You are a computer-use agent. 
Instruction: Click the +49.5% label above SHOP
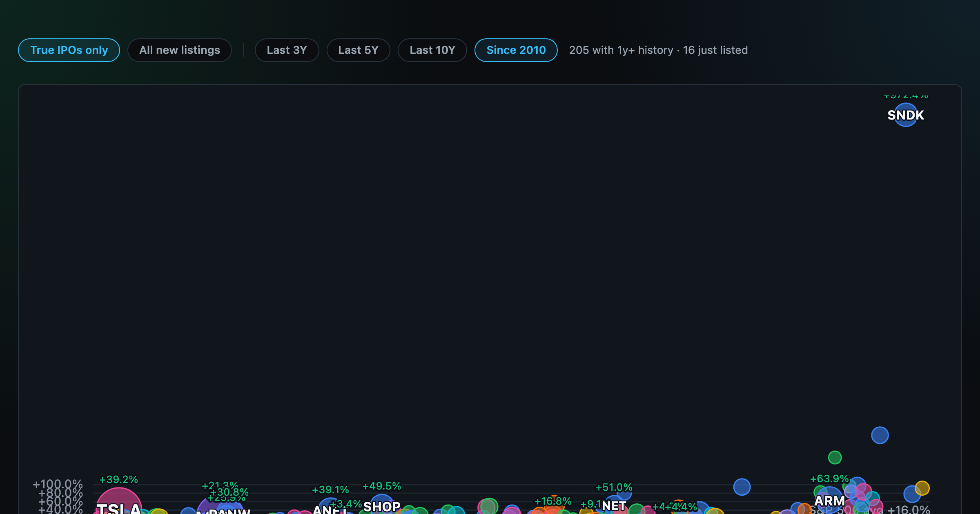point(382,486)
